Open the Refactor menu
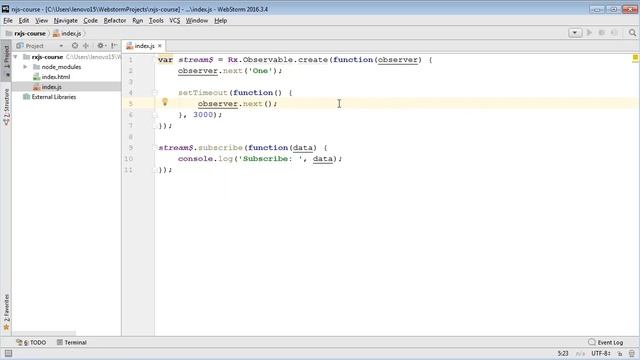Viewport: 640px width, 360px height. tap(115, 20)
